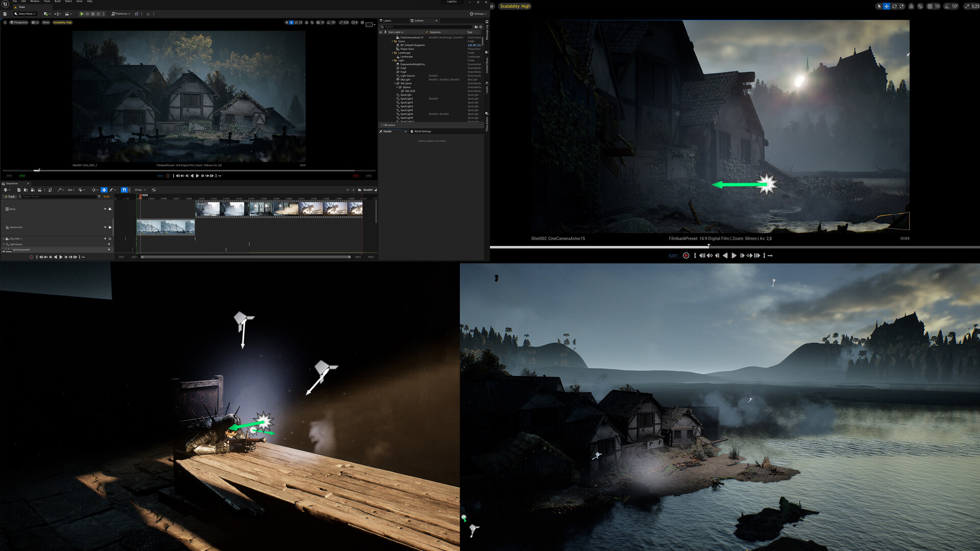Click the Sequencer curve editor icon
The width and height of the screenshot is (980, 551).
tap(154, 190)
